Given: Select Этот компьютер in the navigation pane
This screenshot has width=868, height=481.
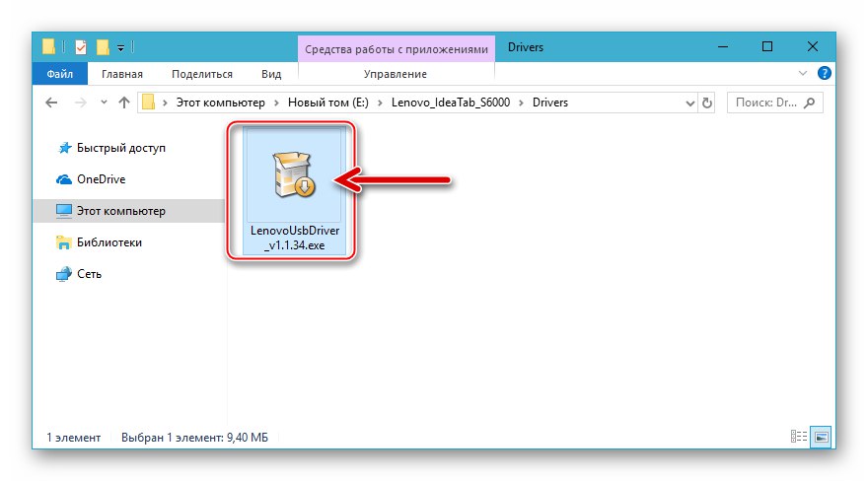Looking at the screenshot, I should click(x=120, y=211).
